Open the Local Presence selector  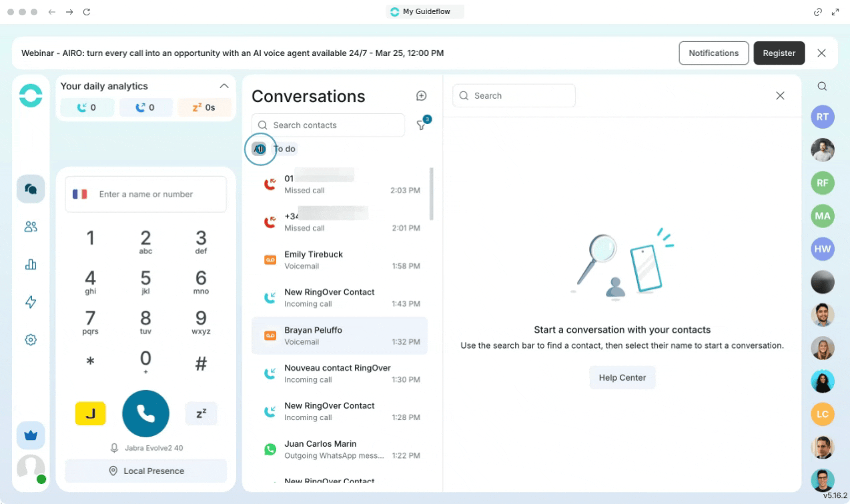pyautogui.click(x=146, y=471)
